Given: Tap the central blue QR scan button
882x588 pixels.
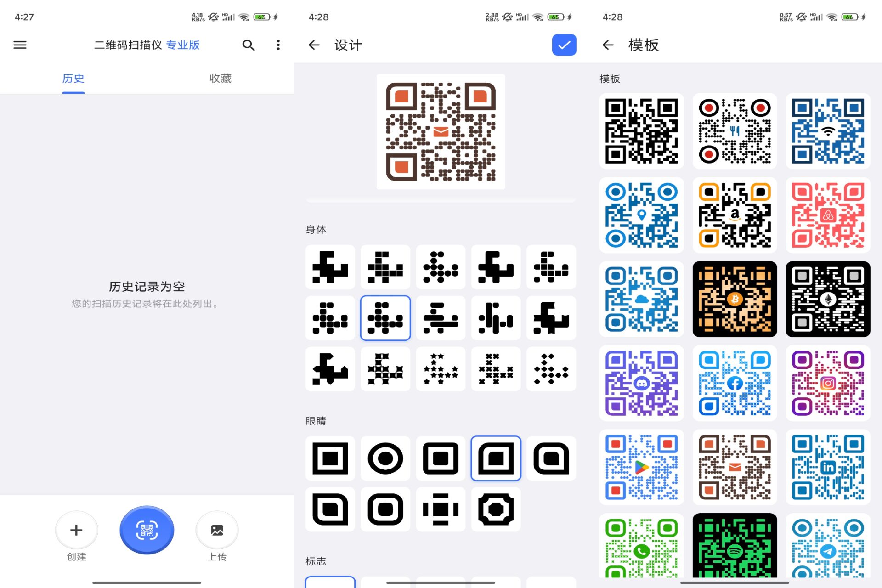Looking at the screenshot, I should (147, 530).
